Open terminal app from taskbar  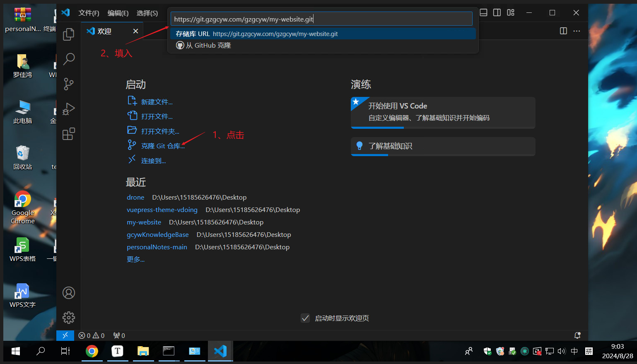pyautogui.click(x=169, y=351)
